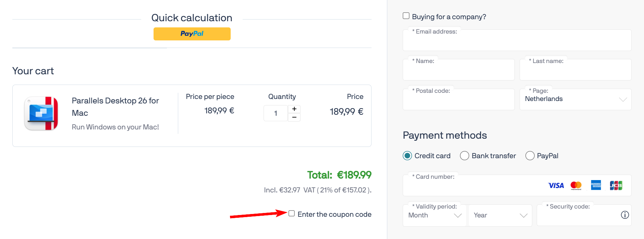Open the Year validity dropdown
The height and width of the screenshot is (239, 644).
[x=500, y=215]
